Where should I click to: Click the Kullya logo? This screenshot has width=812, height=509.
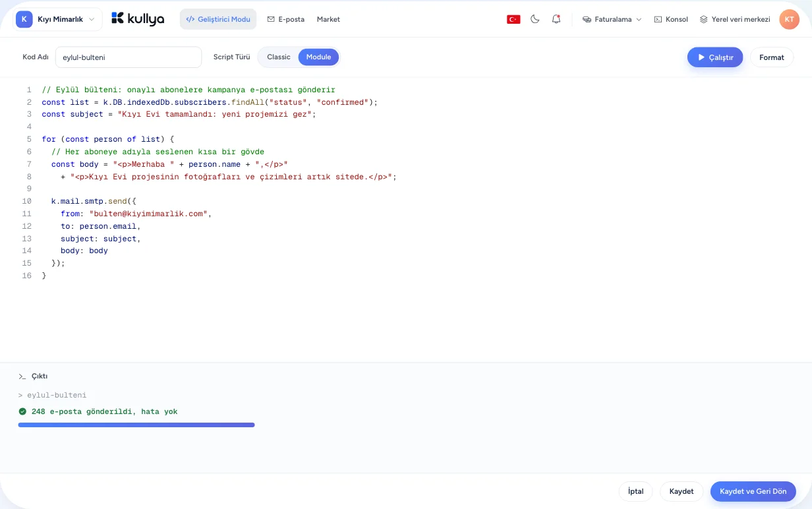138,19
